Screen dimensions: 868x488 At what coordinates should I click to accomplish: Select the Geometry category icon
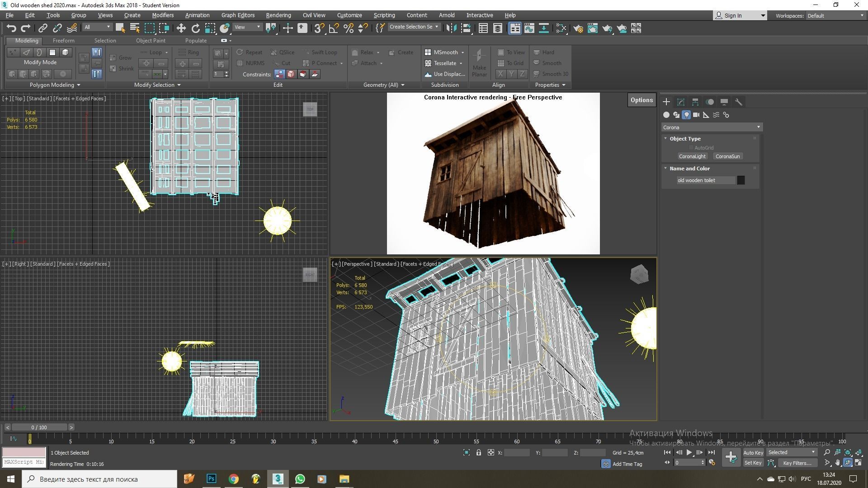click(x=666, y=115)
